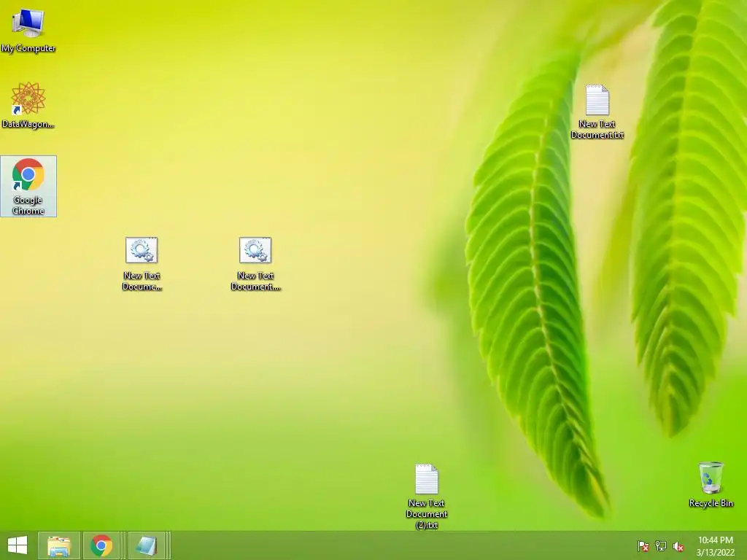The height and width of the screenshot is (560, 747).
Task: Select the DataWagon shortcut icon
Action: [28, 105]
